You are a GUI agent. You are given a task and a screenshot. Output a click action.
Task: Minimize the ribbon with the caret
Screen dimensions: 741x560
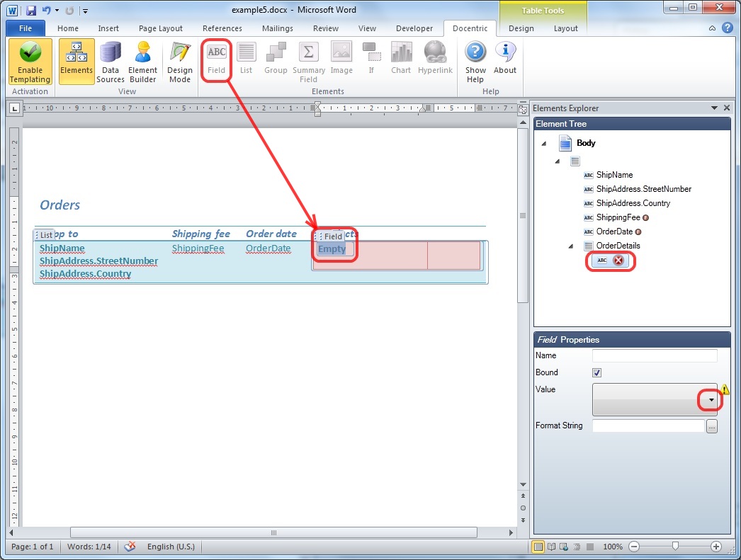tap(712, 28)
